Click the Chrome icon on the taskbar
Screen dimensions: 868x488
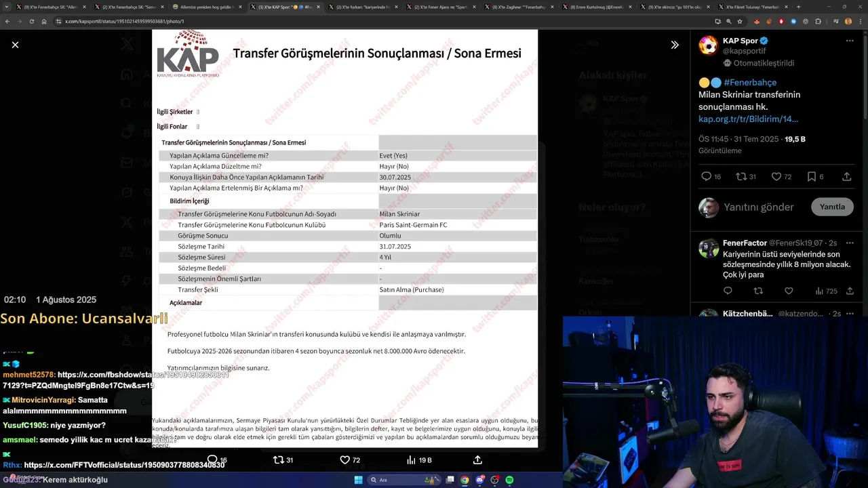[x=465, y=480]
